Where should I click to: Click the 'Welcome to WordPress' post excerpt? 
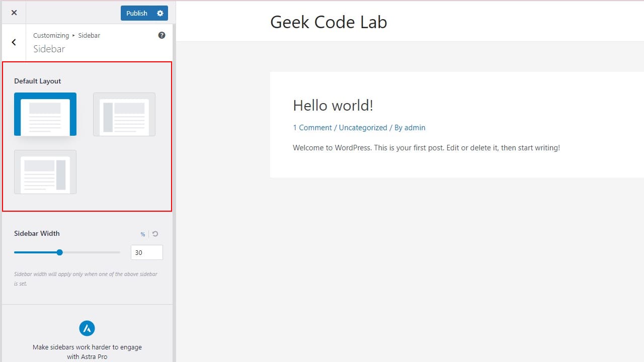(426, 148)
